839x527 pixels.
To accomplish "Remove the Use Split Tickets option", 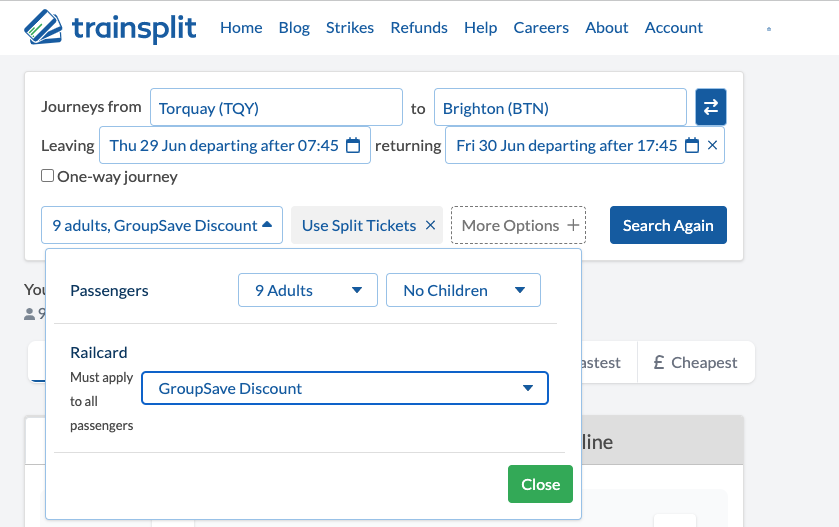I will (430, 225).
